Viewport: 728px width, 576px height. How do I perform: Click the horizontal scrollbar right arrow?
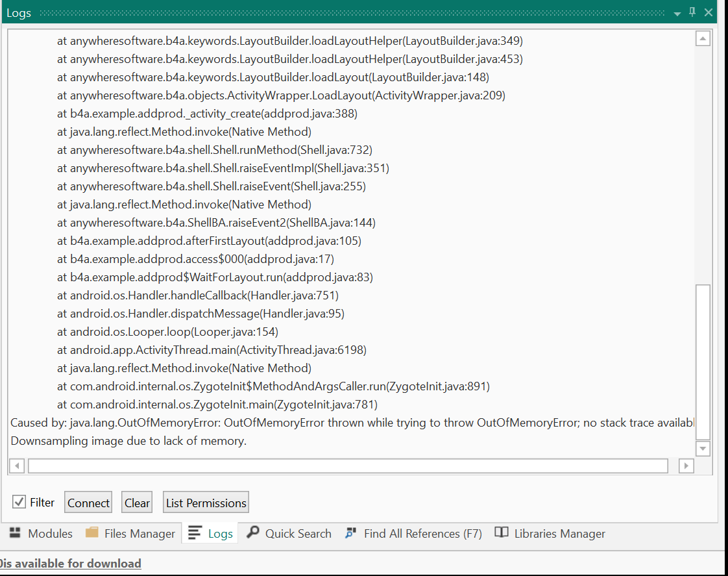pyautogui.click(x=686, y=466)
